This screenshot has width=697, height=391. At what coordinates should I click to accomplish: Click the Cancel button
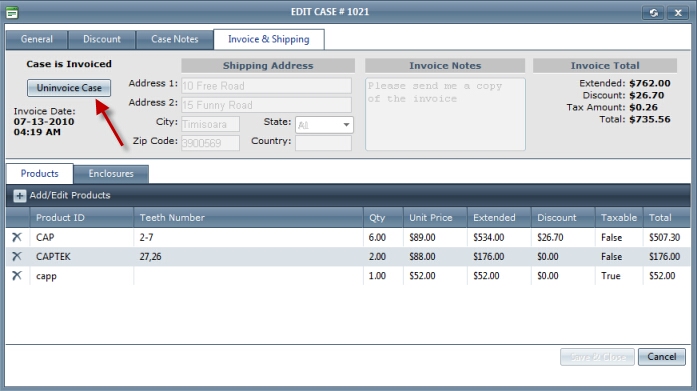tap(661, 357)
